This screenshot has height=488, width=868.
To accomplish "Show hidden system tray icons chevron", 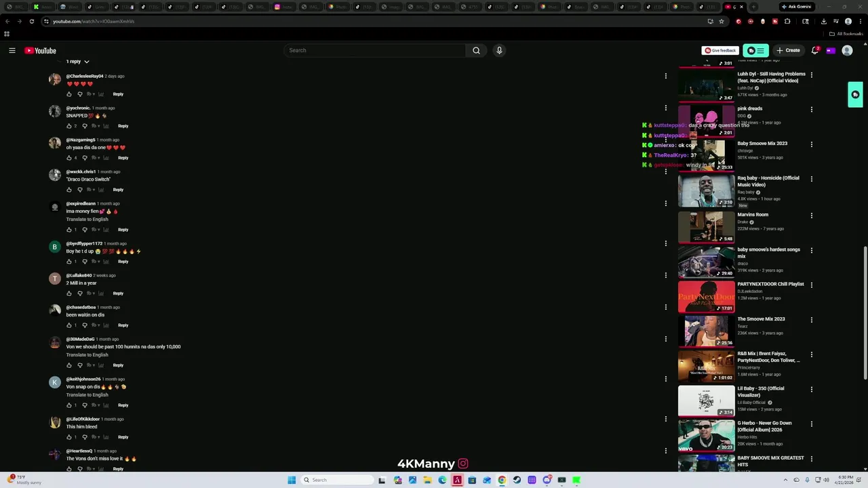I will pyautogui.click(x=785, y=480).
